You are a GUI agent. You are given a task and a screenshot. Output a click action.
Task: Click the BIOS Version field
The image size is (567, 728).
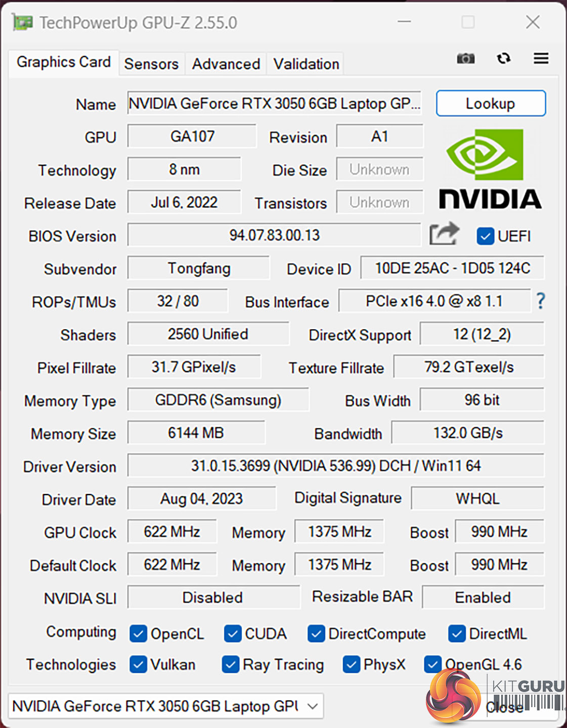274,235
